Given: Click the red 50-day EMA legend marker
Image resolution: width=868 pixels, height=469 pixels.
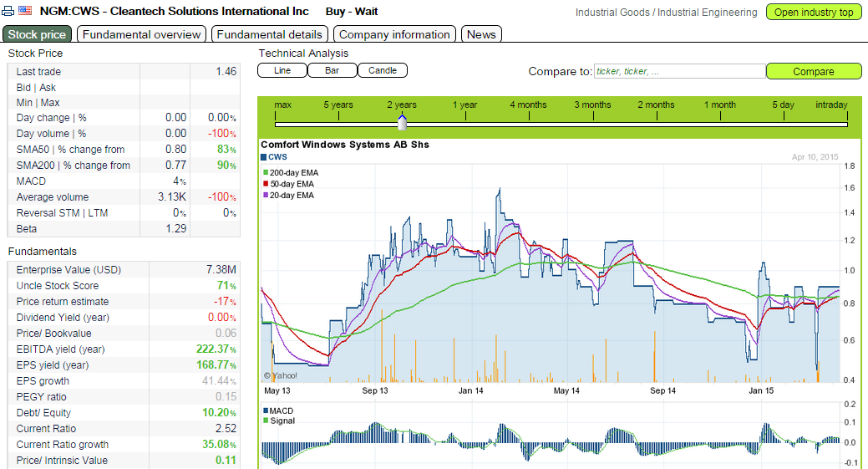Looking at the screenshot, I should coord(266,184).
